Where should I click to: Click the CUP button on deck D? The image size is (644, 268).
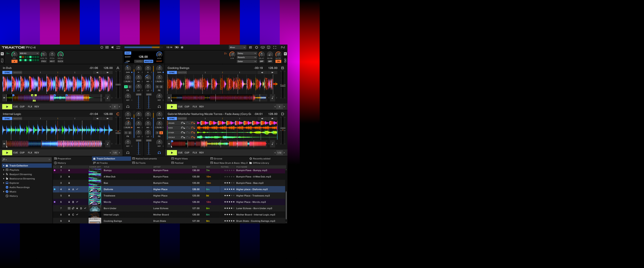tap(187, 153)
